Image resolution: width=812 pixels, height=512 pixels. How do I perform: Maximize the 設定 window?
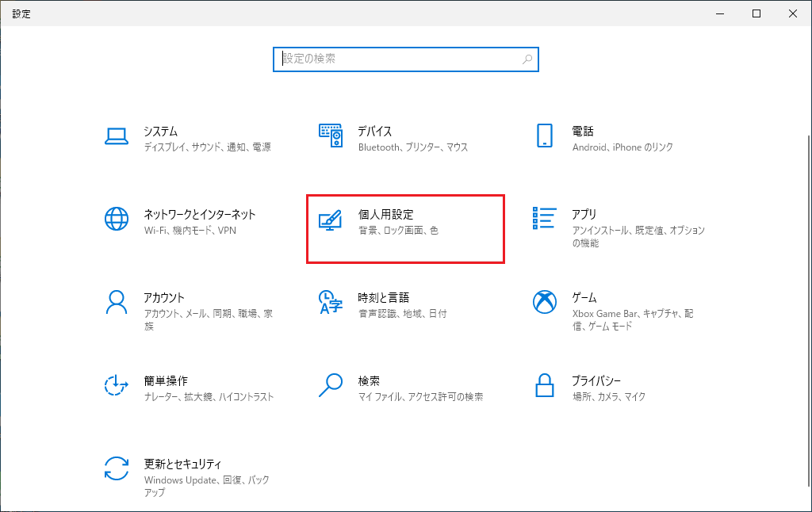point(756,13)
